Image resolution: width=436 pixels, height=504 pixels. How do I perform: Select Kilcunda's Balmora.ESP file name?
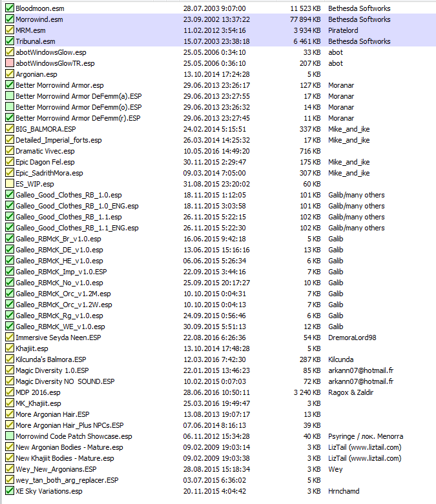(x=51, y=359)
